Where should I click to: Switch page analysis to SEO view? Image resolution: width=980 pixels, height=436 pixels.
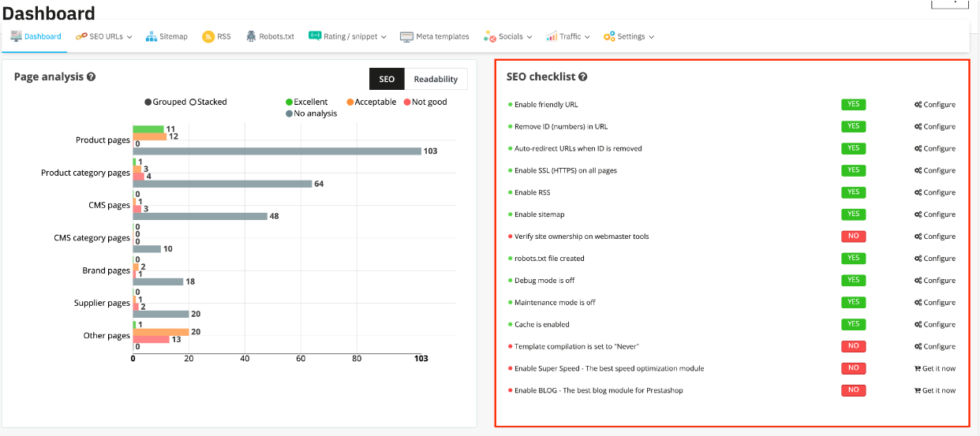[x=387, y=79]
